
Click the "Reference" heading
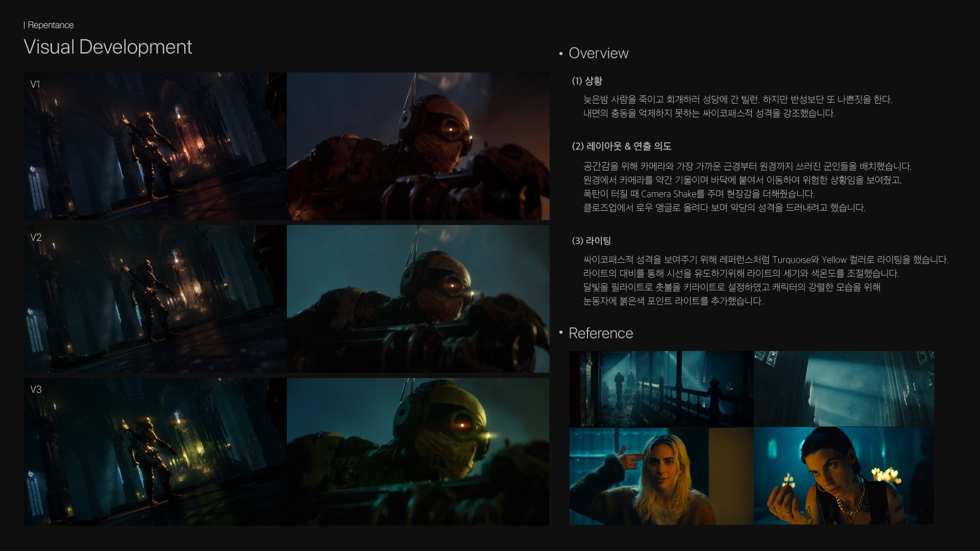(x=601, y=333)
